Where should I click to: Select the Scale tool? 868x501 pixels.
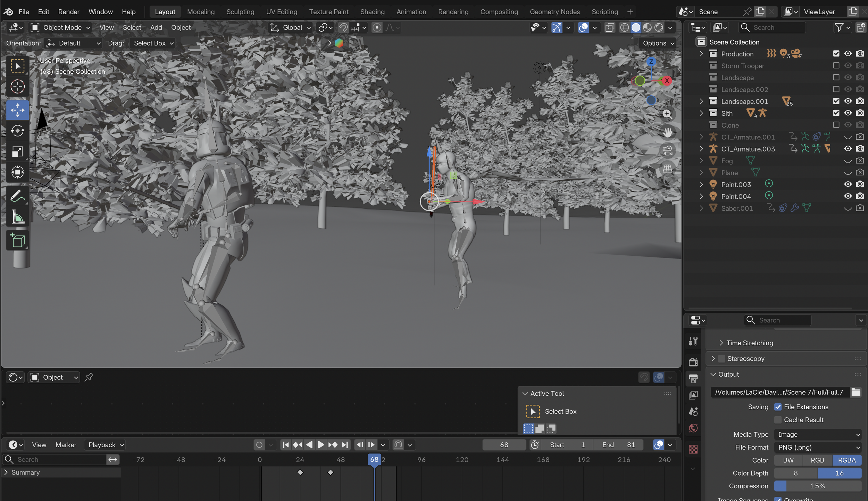(17, 151)
